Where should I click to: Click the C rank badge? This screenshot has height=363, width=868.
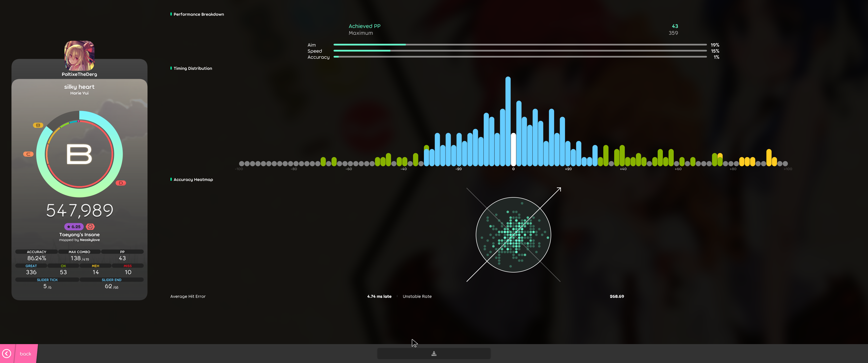(28, 154)
